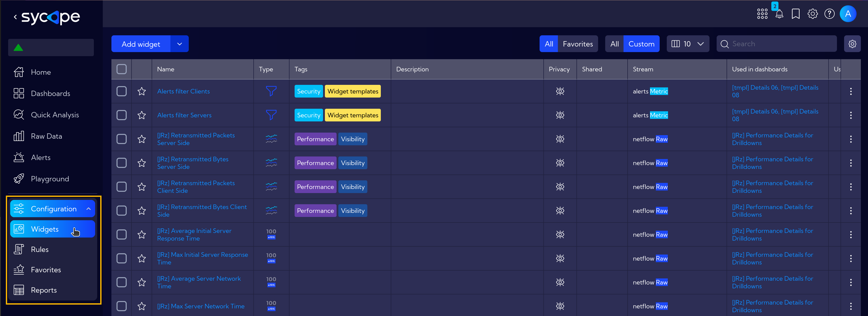Select the Custom filter tab
The height and width of the screenshot is (316, 868).
641,44
